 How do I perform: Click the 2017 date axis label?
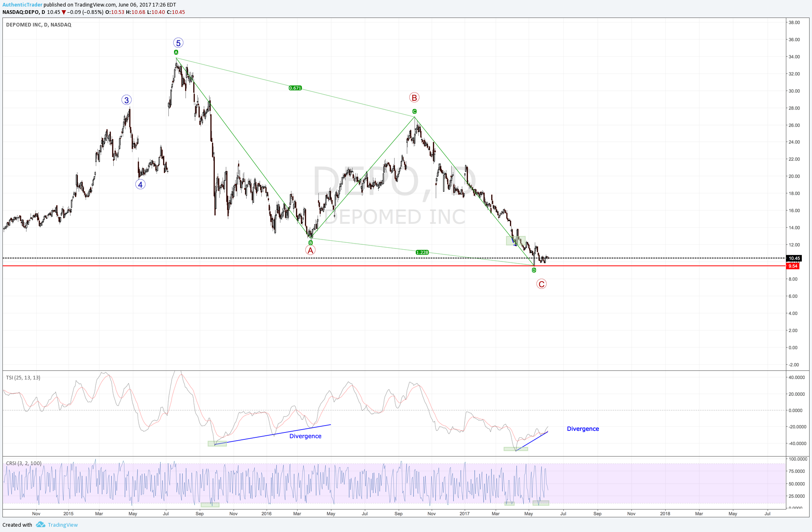(x=465, y=514)
